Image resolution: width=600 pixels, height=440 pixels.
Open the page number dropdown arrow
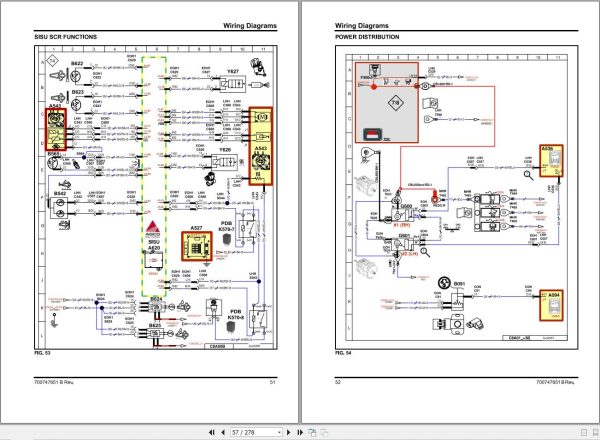(279, 432)
